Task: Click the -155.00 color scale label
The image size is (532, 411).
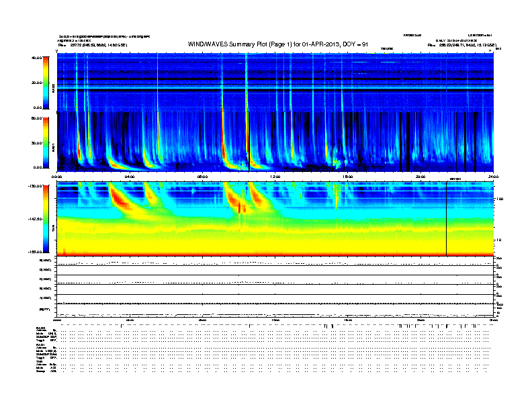Action: coord(35,252)
